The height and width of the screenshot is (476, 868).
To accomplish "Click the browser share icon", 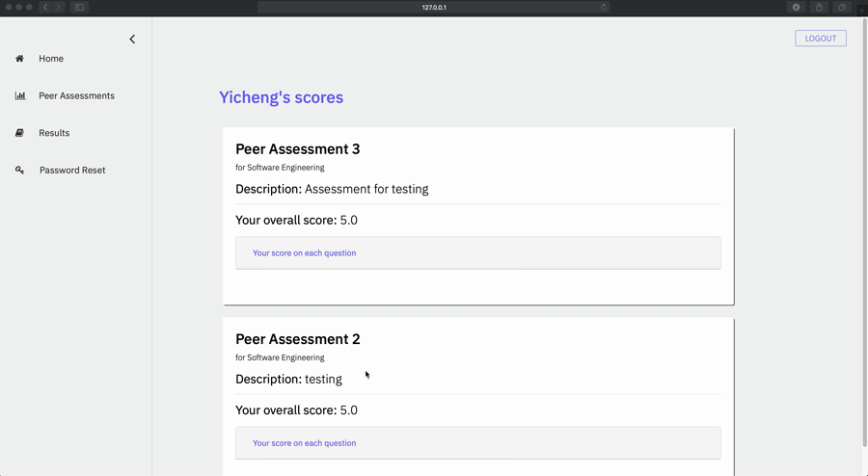I will [x=819, y=7].
